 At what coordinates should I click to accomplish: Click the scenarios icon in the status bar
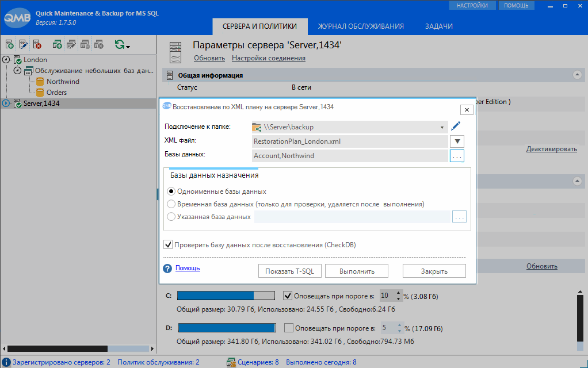point(231,362)
